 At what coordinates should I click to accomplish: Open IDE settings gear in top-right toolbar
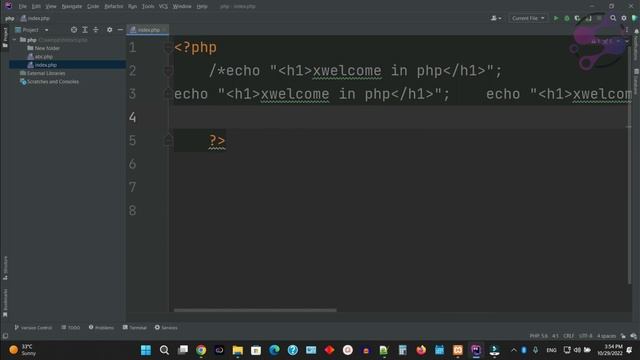point(624,18)
